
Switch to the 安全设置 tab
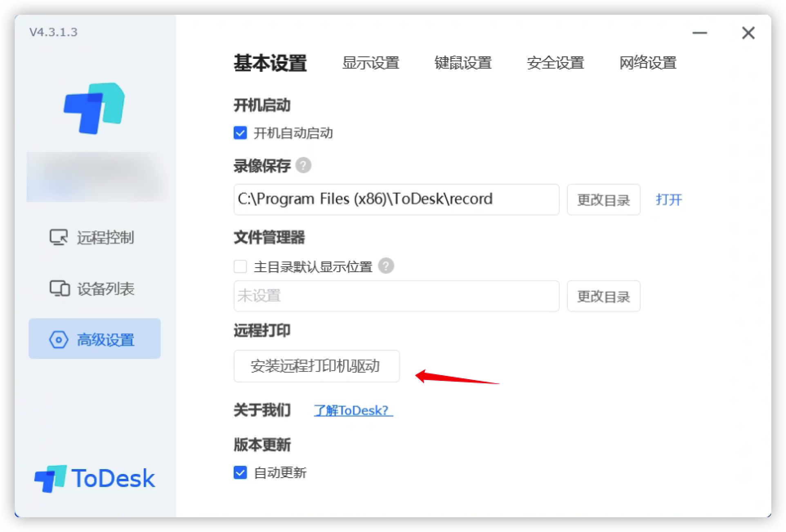[555, 63]
